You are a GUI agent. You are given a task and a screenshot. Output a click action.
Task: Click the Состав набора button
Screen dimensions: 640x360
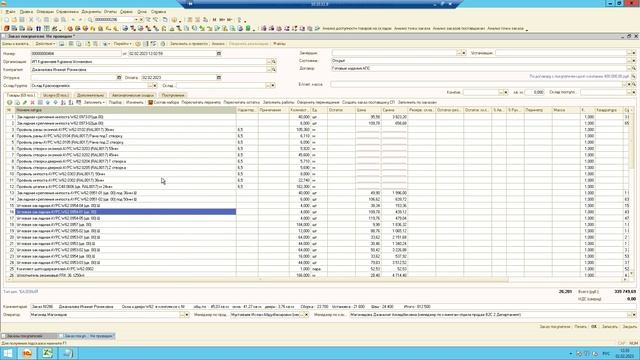click(163, 102)
